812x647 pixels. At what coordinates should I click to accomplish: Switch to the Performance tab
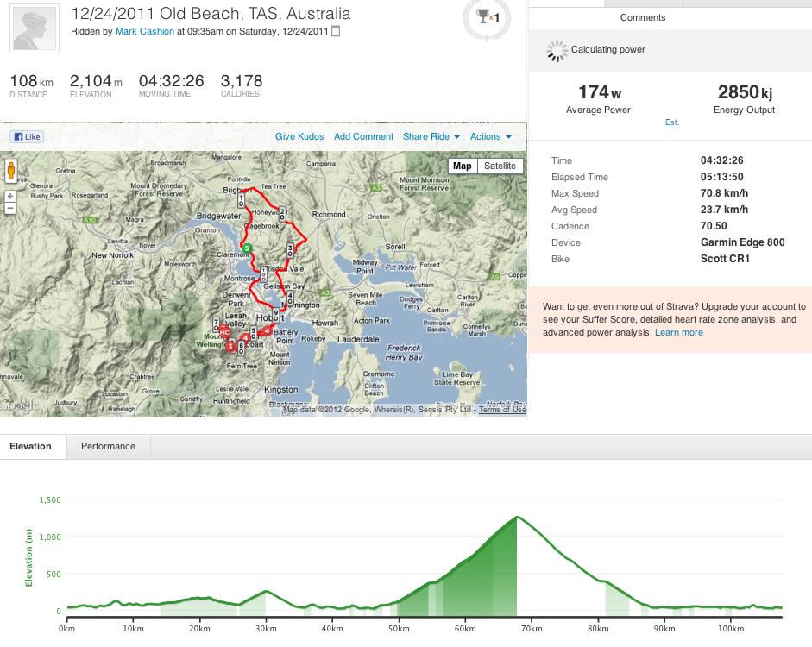tap(108, 446)
